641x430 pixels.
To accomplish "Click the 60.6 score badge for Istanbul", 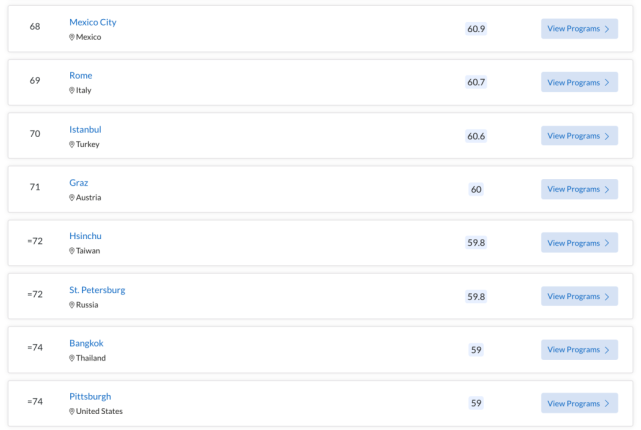I will (476, 136).
